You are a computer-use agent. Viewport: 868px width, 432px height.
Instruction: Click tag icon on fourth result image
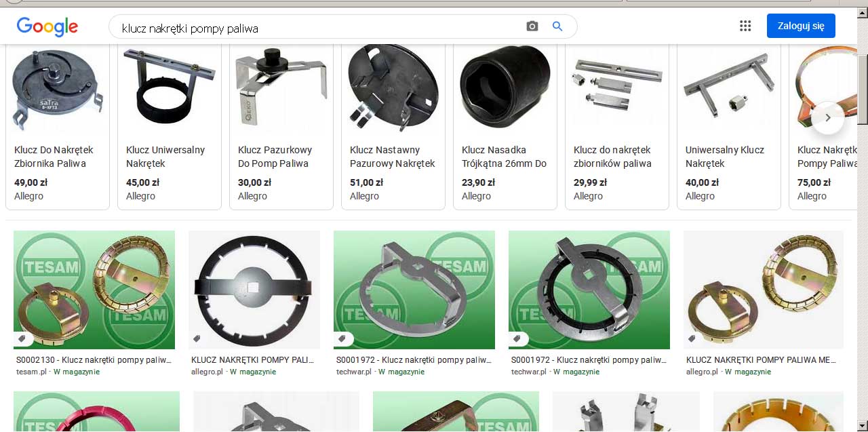(517, 338)
